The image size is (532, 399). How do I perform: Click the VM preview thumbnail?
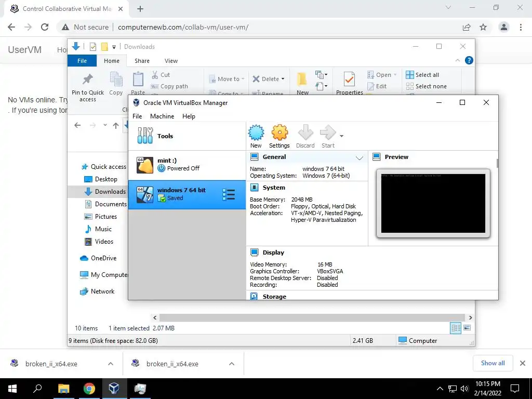pyautogui.click(x=433, y=204)
